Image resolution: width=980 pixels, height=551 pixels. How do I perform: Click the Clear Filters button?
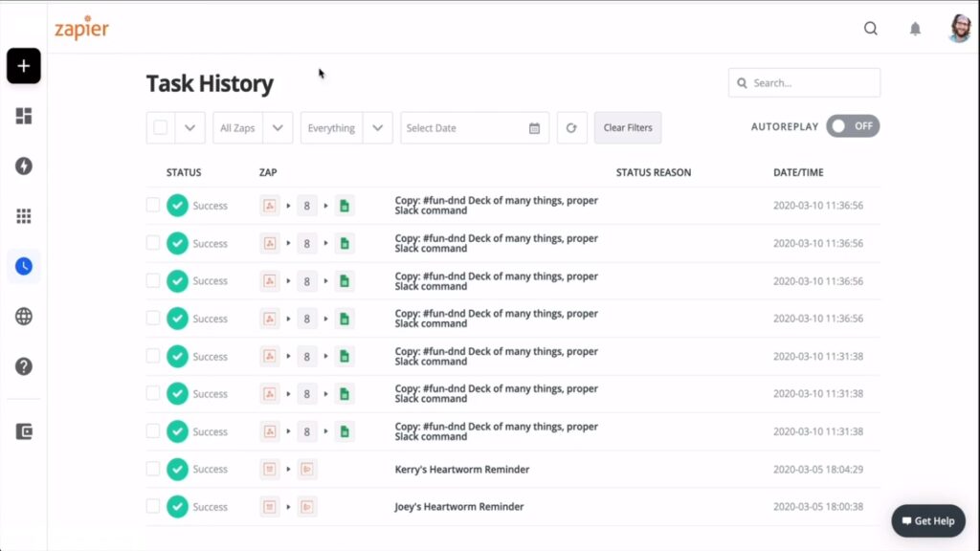628,127
